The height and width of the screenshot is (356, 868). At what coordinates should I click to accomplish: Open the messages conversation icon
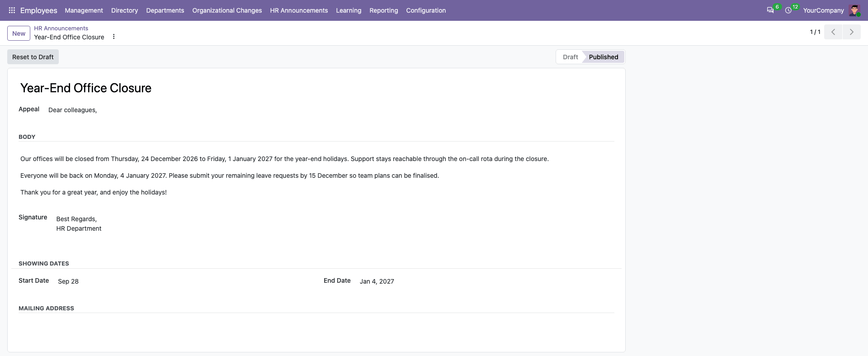pos(770,10)
